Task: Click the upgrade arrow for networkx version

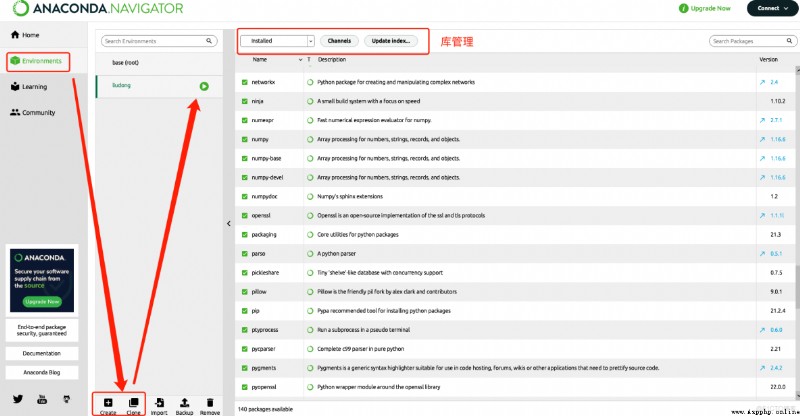Action: click(762, 82)
